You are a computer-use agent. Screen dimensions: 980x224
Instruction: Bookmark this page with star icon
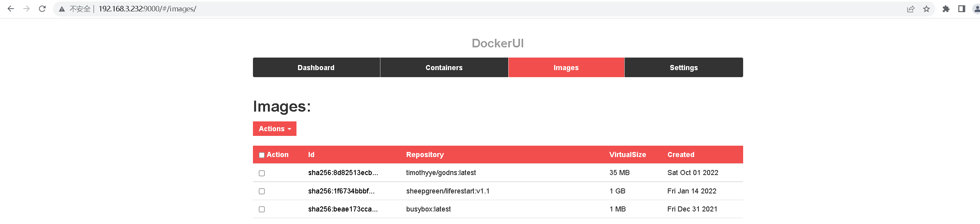coord(926,9)
